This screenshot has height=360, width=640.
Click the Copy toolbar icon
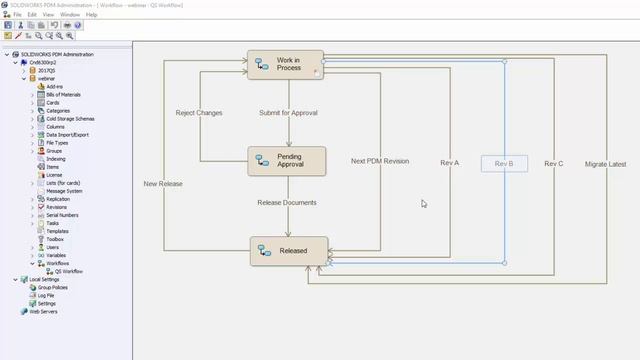click(x=31, y=25)
